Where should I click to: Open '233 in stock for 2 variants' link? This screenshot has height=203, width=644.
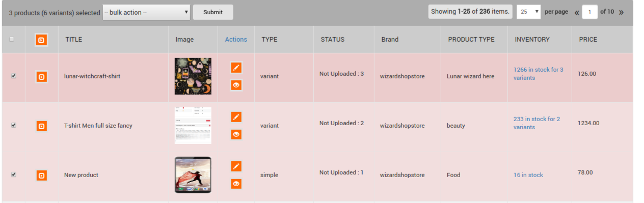(536, 123)
